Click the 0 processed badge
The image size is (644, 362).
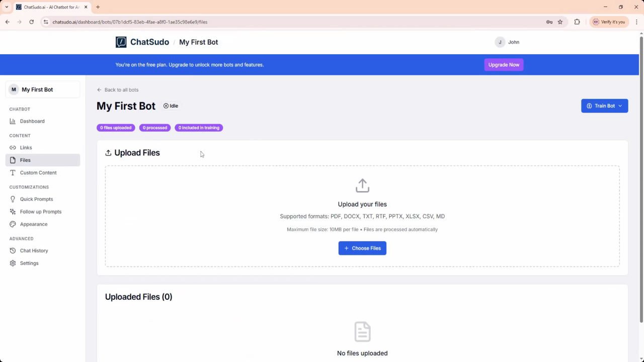coord(155,128)
